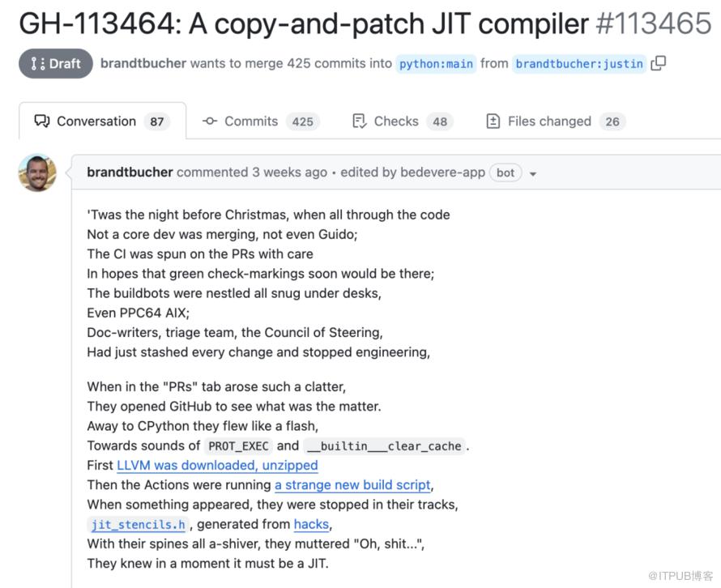
Task: Open brandtbucher author link in comment header
Action: click(130, 173)
